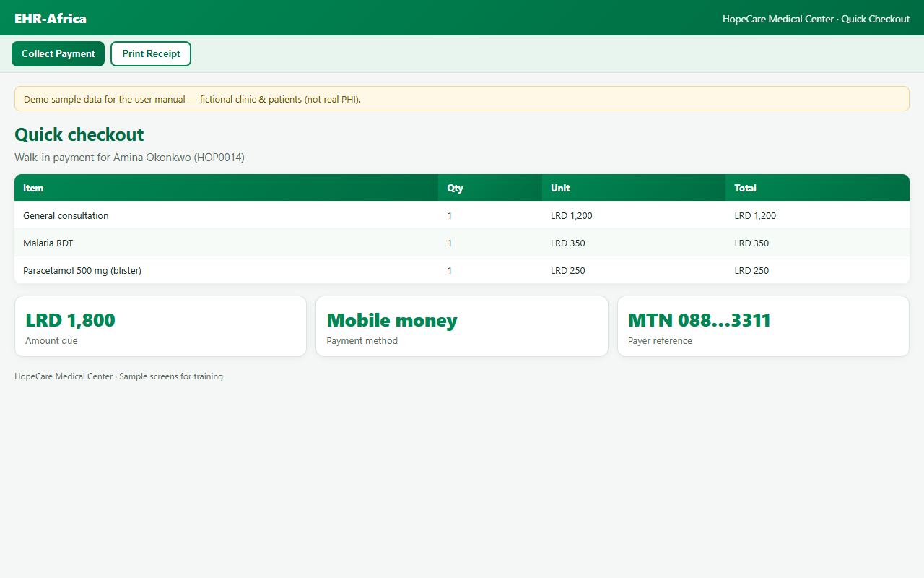The width and height of the screenshot is (924, 578).
Task: Select the Qty column header
Action: pos(490,188)
